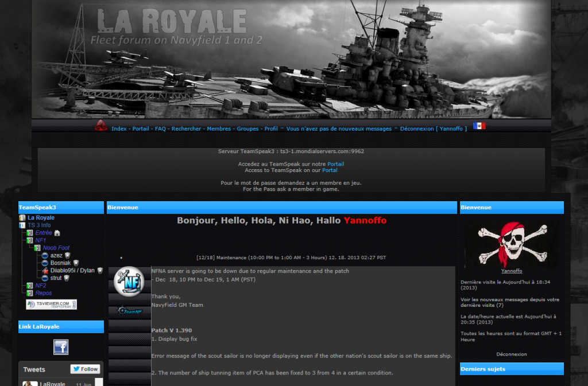Click the Tweets heading in widget
The width and height of the screenshot is (588, 386).
pyautogui.click(x=34, y=369)
